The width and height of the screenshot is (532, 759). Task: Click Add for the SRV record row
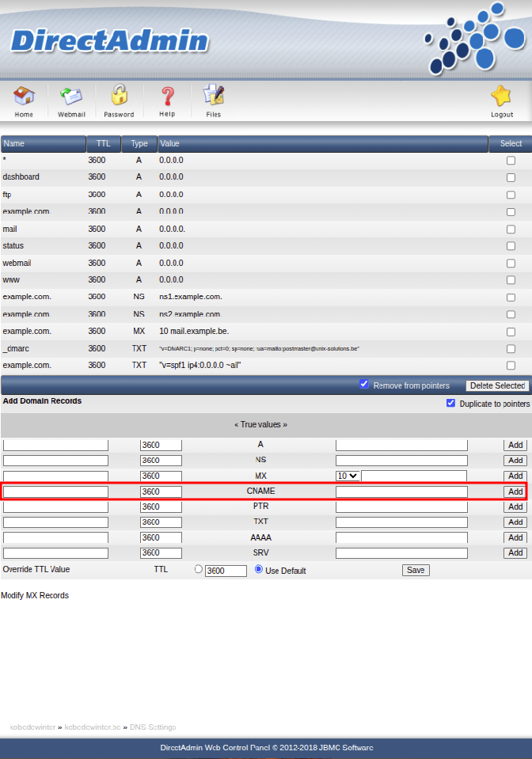pos(515,552)
